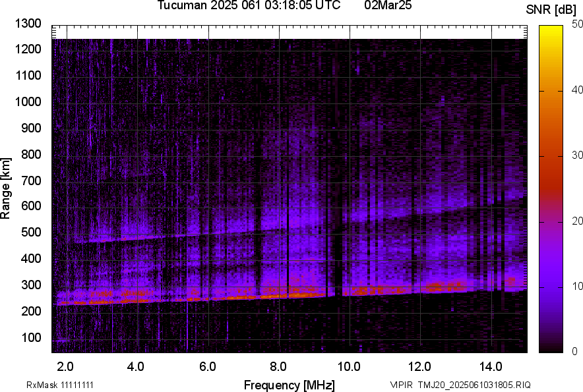Click the 2.0 frequency tick label

coord(66,366)
